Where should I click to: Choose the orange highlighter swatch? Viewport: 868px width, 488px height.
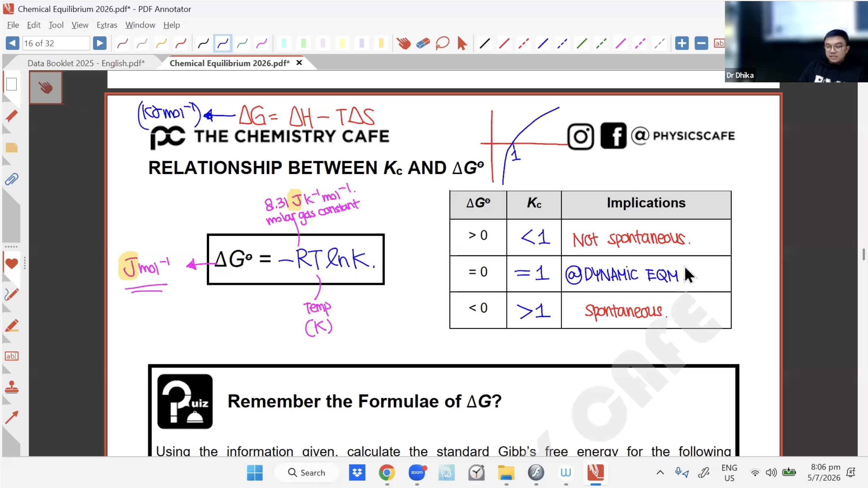(381, 43)
